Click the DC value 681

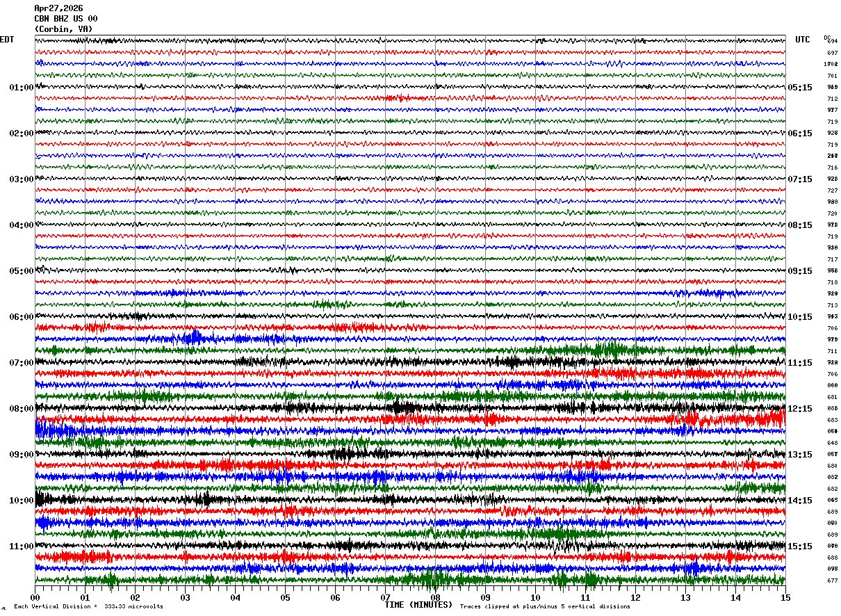pyautogui.click(x=832, y=397)
